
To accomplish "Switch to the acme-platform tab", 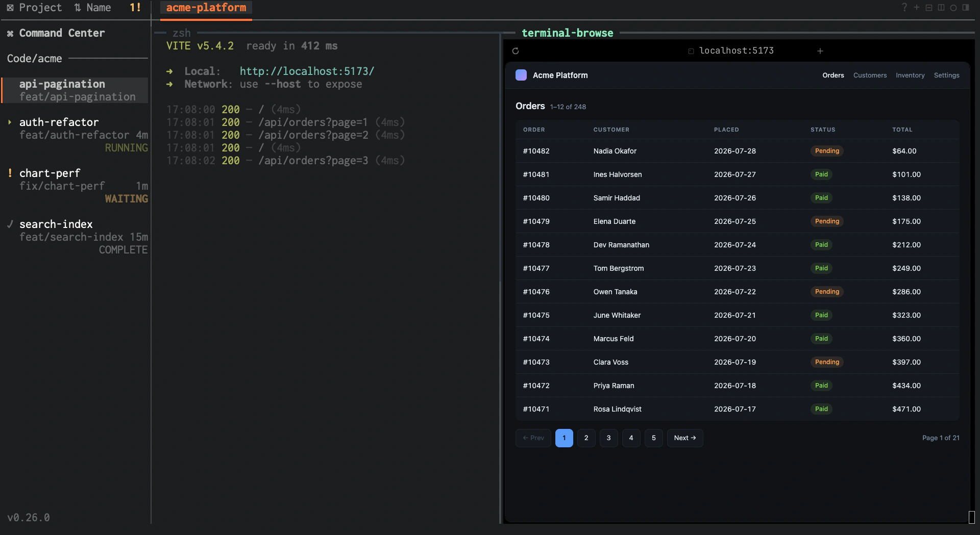I will click(206, 8).
